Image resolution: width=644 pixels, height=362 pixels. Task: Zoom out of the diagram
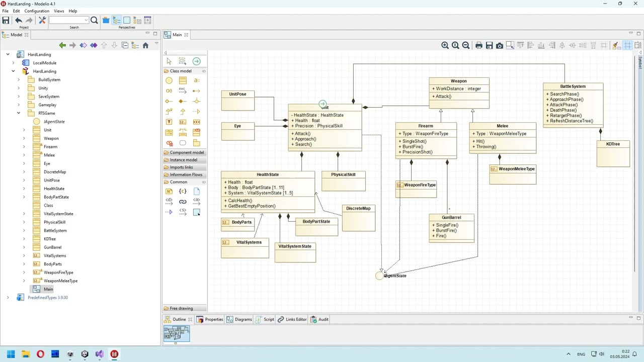(466, 45)
